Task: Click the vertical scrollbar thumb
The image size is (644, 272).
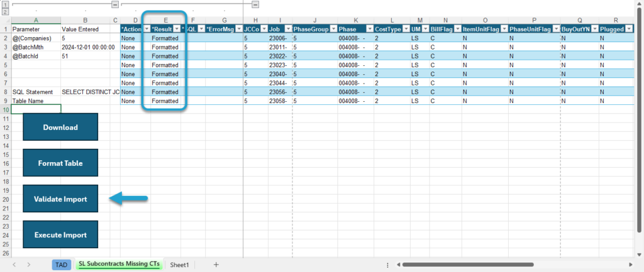Action: pyautogui.click(x=639, y=119)
